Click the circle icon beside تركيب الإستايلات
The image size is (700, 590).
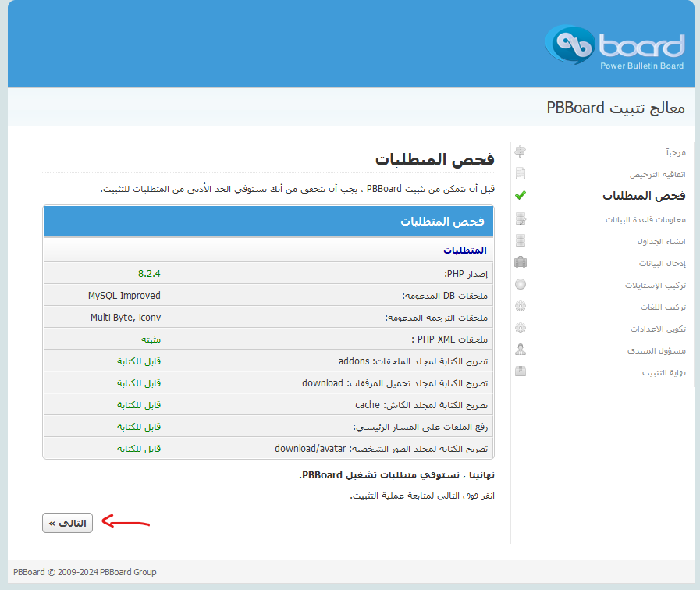[520, 284]
